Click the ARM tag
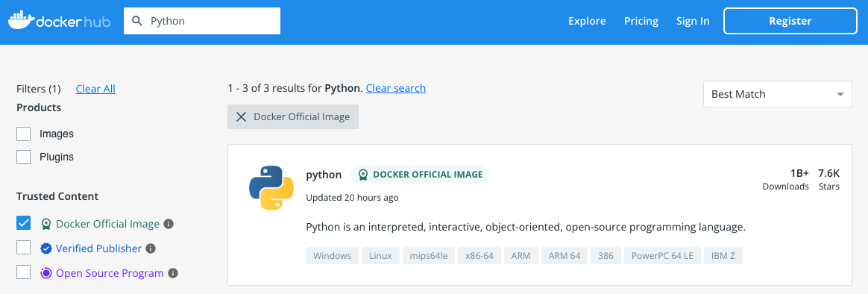This screenshot has height=294, width=868. (521, 256)
